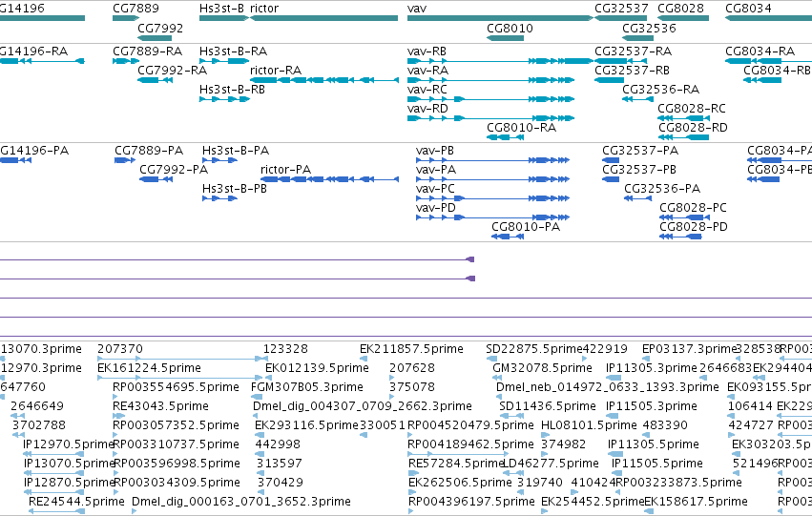Select the CG8010-RA transcript label

pos(522,127)
